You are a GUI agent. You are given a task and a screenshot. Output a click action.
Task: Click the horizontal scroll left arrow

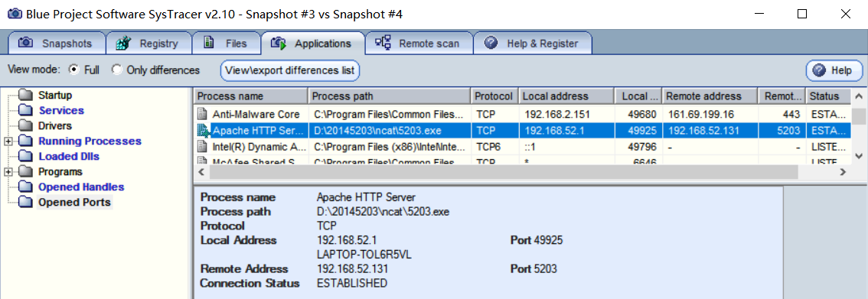pyautogui.click(x=202, y=172)
